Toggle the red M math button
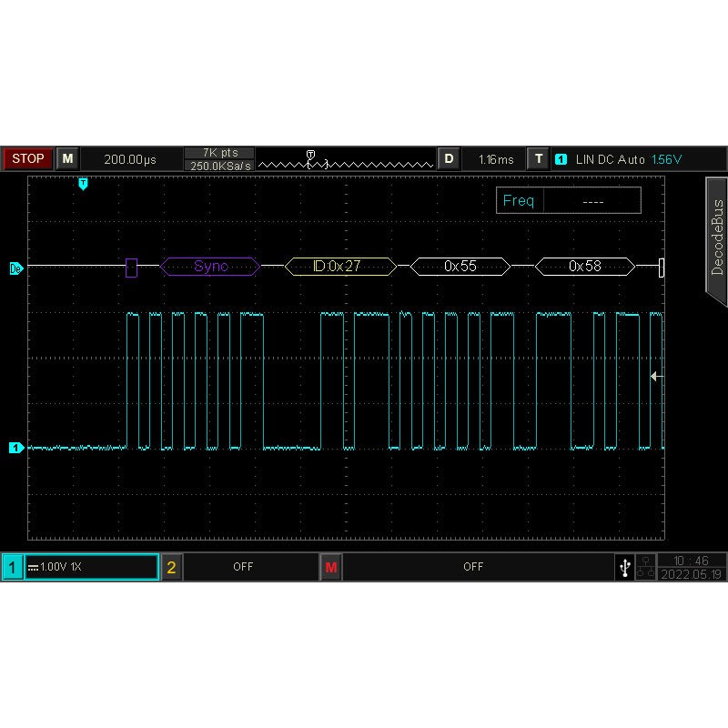Screen dimensions: 728x728 pos(331,567)
